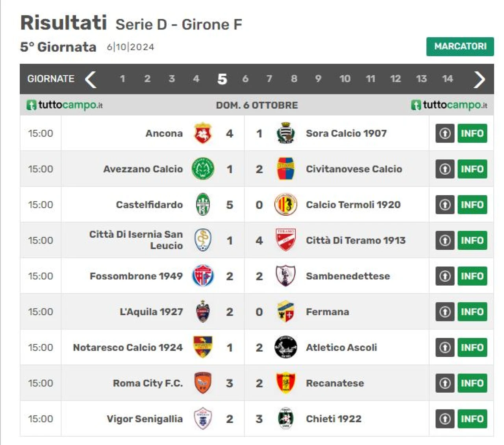504x445 pixels.
Task: Click the Recanatese team crest
Action: coord(285,383)
